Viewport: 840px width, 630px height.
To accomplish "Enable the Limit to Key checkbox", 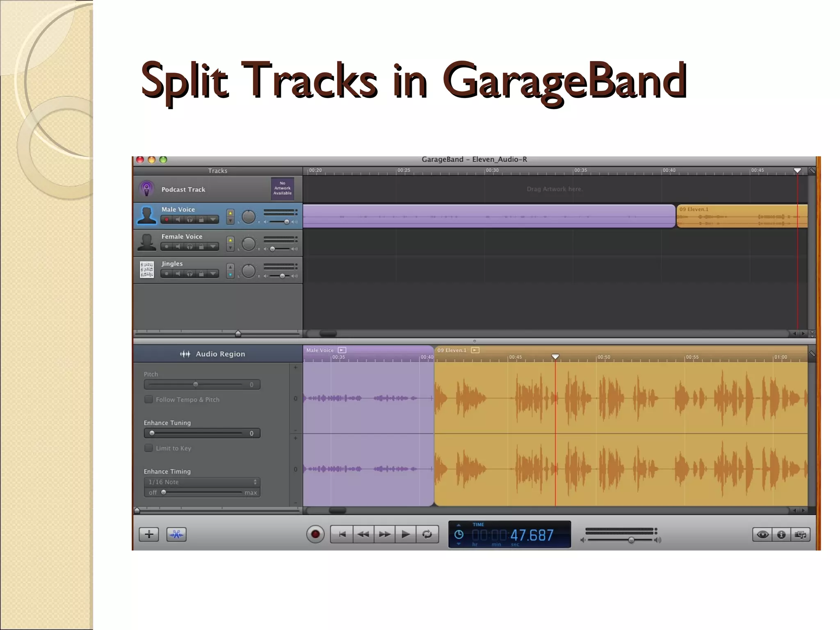I will tap(148, 448).
